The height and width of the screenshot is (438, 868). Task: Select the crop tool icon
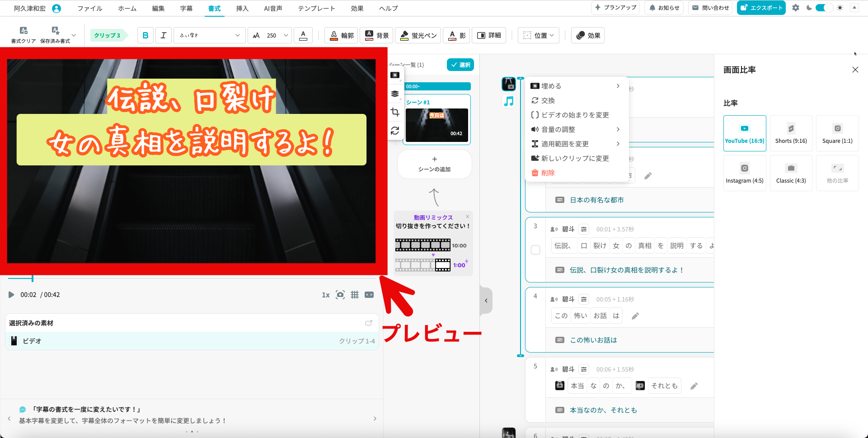click(395, 112)
